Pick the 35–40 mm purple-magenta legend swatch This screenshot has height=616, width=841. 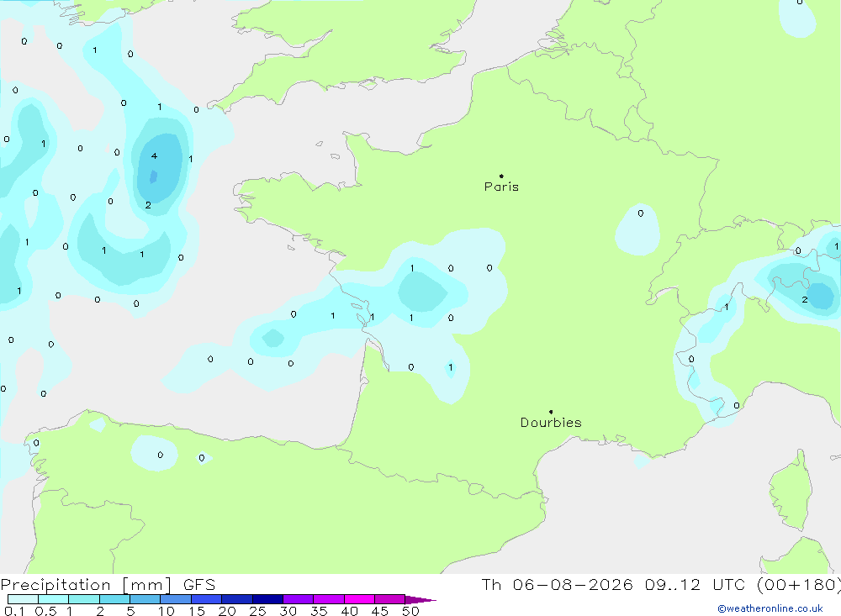click(329, 599)
